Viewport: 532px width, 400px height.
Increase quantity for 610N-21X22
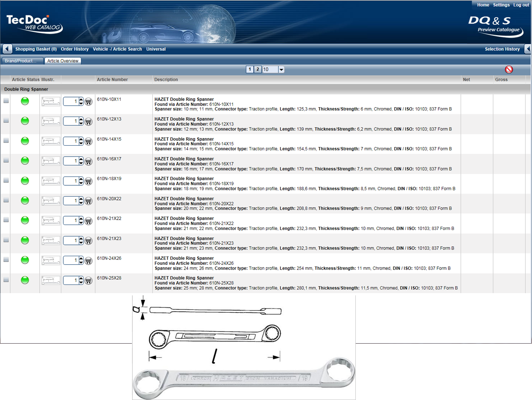[x=81, y=218]
